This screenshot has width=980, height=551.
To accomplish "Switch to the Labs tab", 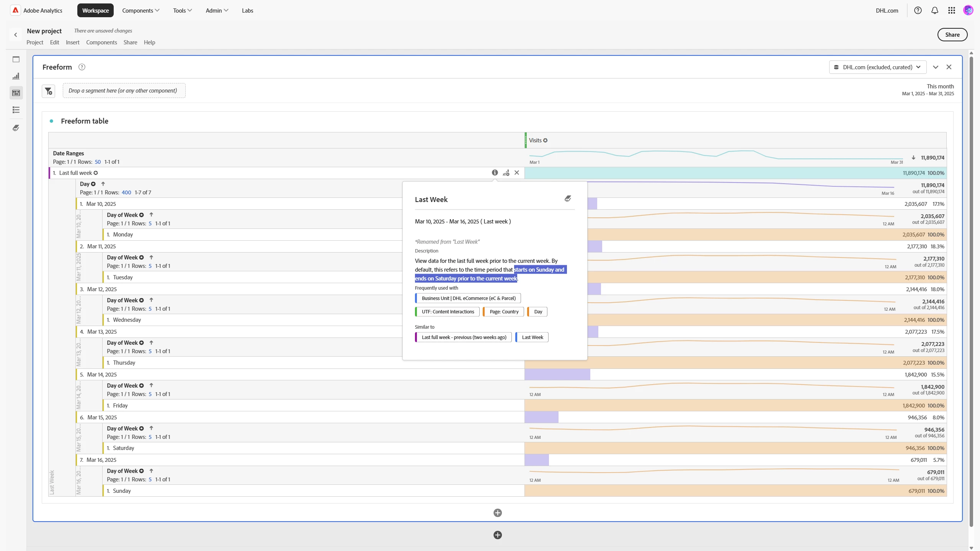I will [247, 10].
